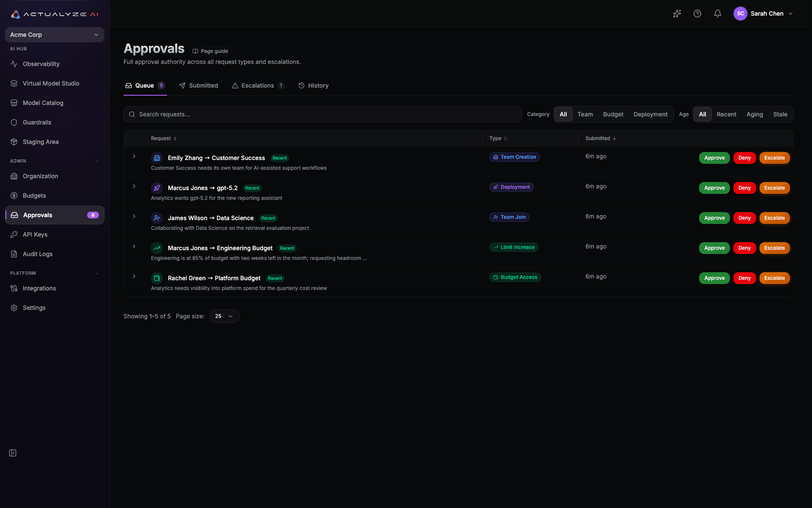Open Integrations page
The image size is (812, 508).
55,288
